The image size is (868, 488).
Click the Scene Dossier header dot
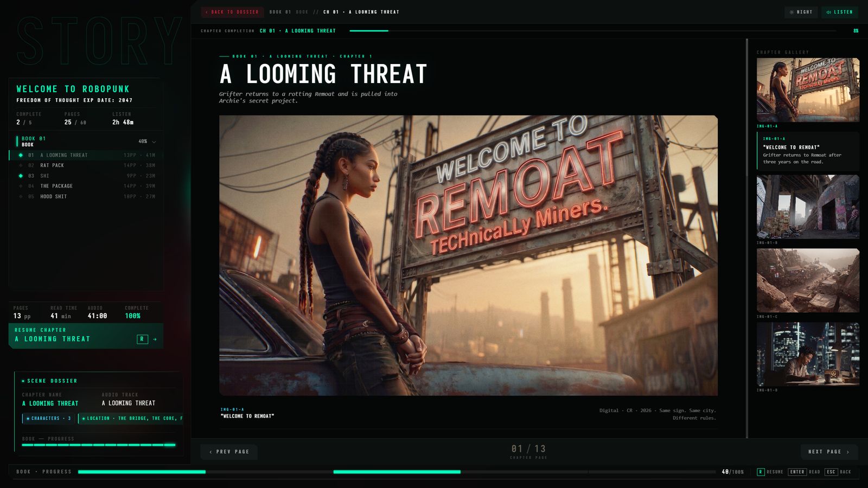[23, 381]
